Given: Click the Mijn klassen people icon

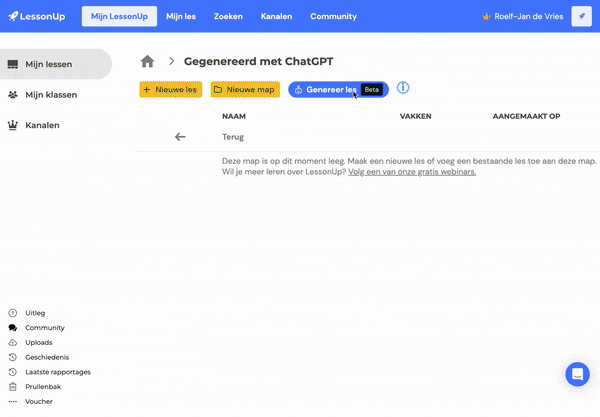Looking at the screenshot, I should [x=13, y=94].
